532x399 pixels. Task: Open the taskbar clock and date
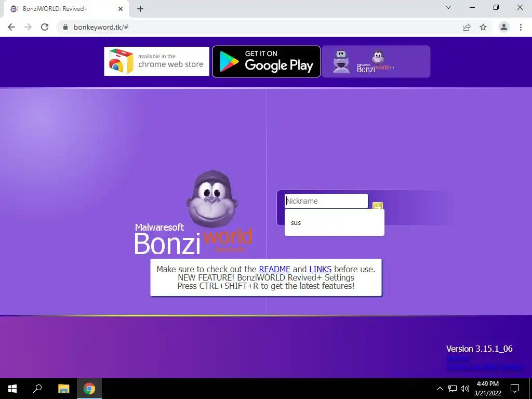point(487,389)
